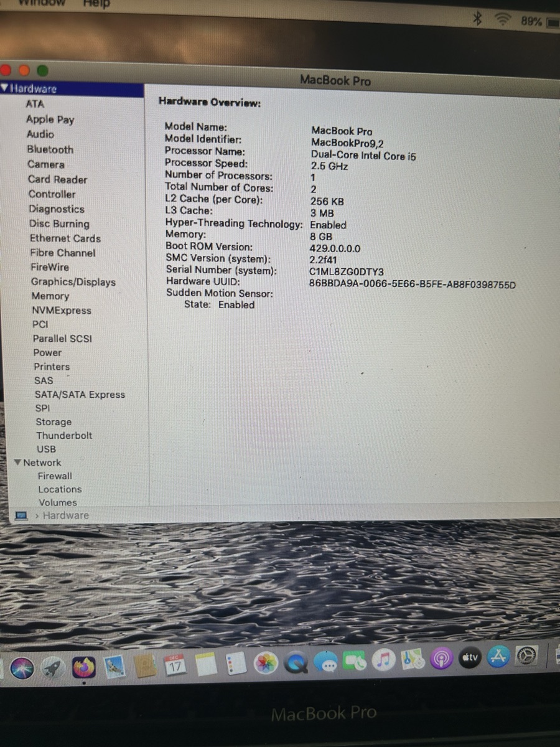Collapse the Network section triangle
This screenshot has width=560, height=747.
pos(18,463)
